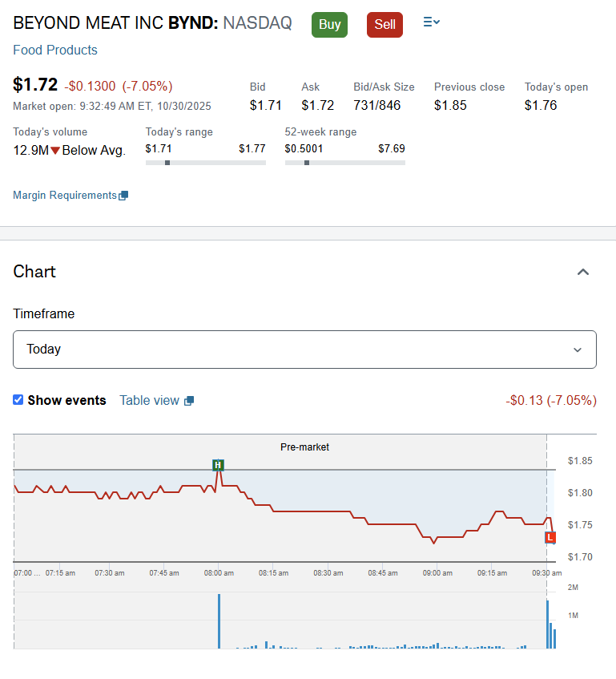
Task: Click the Bid/Ask Size value 731/846
Action: coord(376,105)
